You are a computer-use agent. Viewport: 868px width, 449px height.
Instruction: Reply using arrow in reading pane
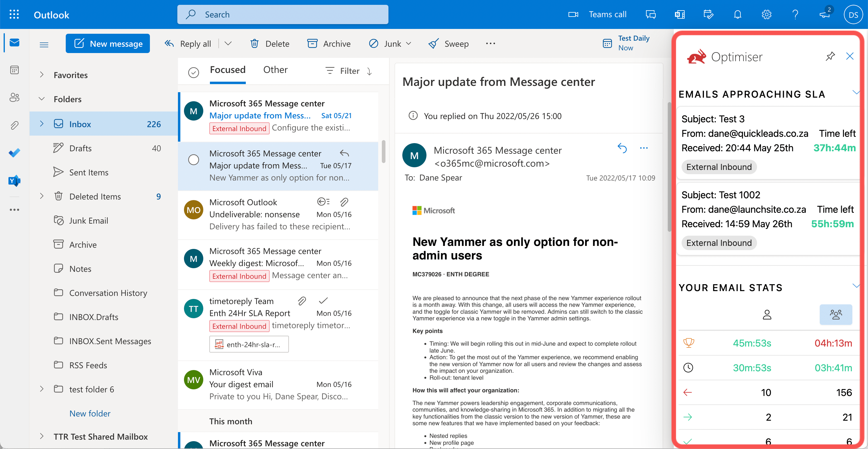click(622, 148)
